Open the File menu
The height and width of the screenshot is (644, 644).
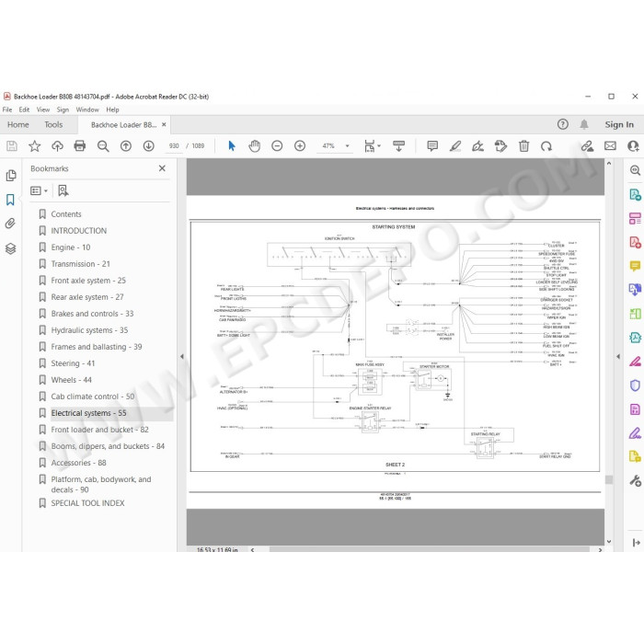7,109
